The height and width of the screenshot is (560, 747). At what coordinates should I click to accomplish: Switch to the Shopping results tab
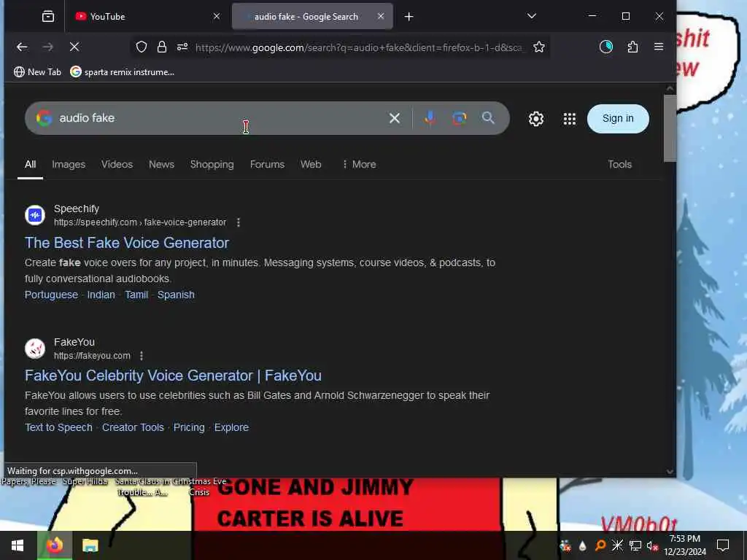[212, 164]
